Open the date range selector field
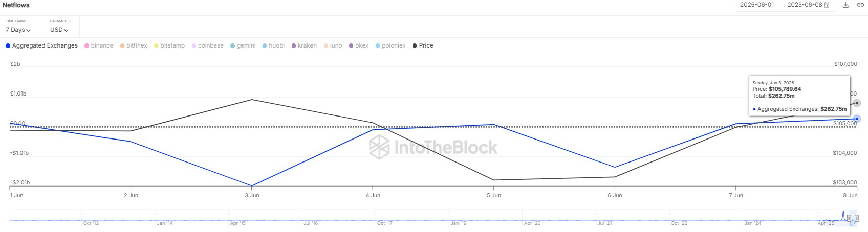The height and width of the screenshot is (232, 868). 784,5
